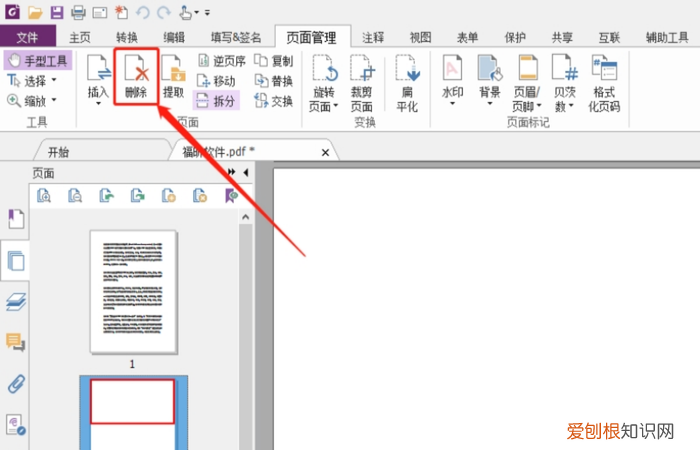Open the attachments paperclip panel

16,384
